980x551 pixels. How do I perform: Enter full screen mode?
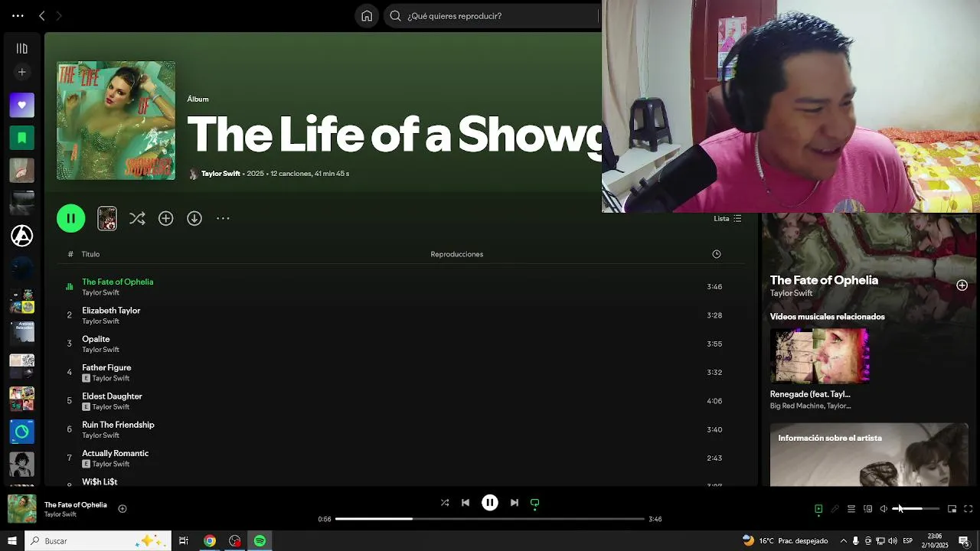click(969, 509)
